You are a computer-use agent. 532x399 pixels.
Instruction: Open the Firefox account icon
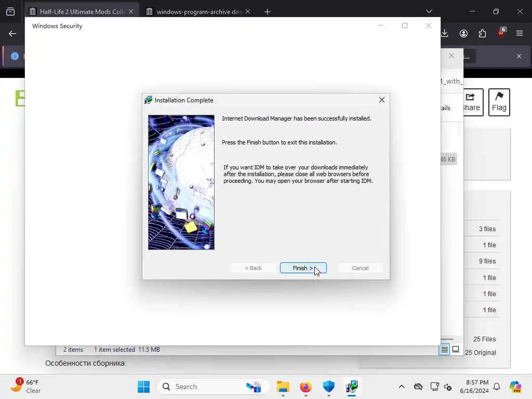pyautogui.click(x=463, y=33)
